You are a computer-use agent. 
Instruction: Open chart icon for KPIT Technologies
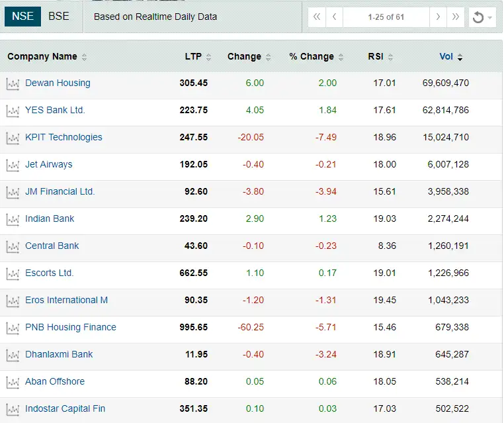(13, 138)
